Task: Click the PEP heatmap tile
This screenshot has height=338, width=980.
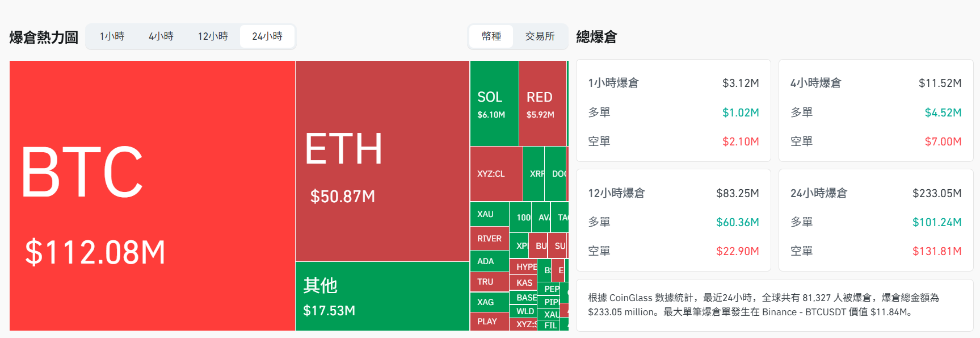Action: 548,289
